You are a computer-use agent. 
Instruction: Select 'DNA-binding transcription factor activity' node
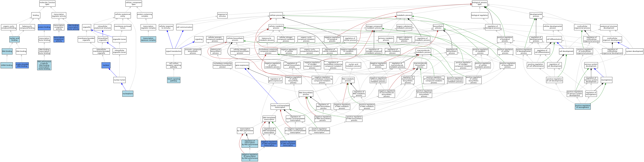point(73,27)
